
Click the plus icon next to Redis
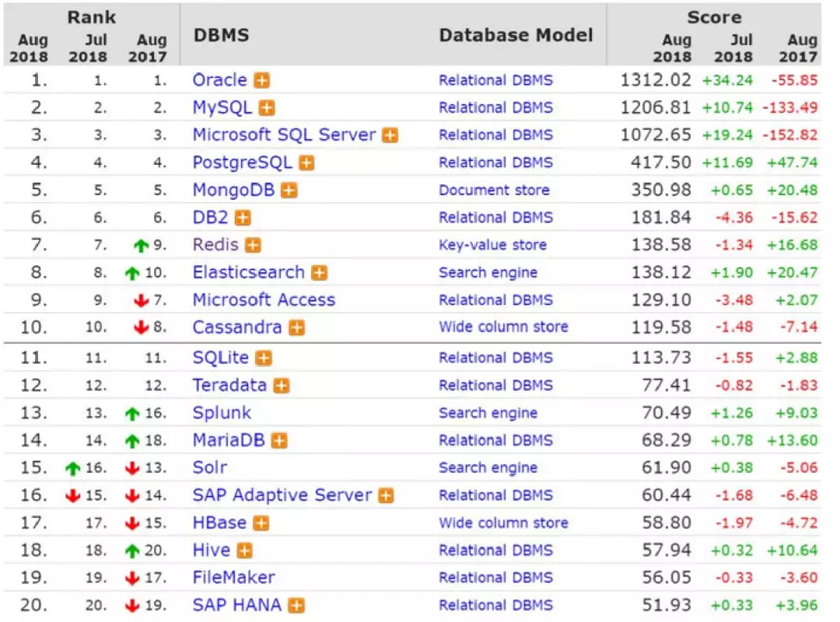pyautogui.click(x=253, y=246)
